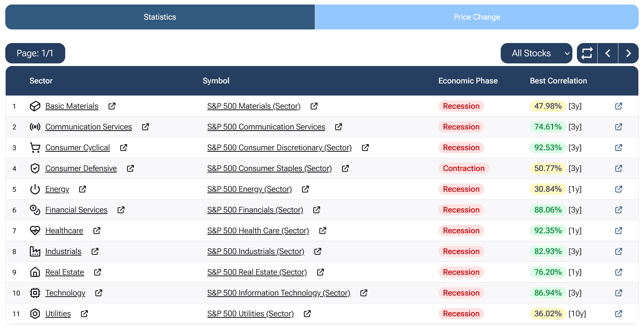Viewport: 644px width, 331px height.
Task: Open external link icon in Healthcare row's last column
Action: pyautogui.click(x=618, y=231)
